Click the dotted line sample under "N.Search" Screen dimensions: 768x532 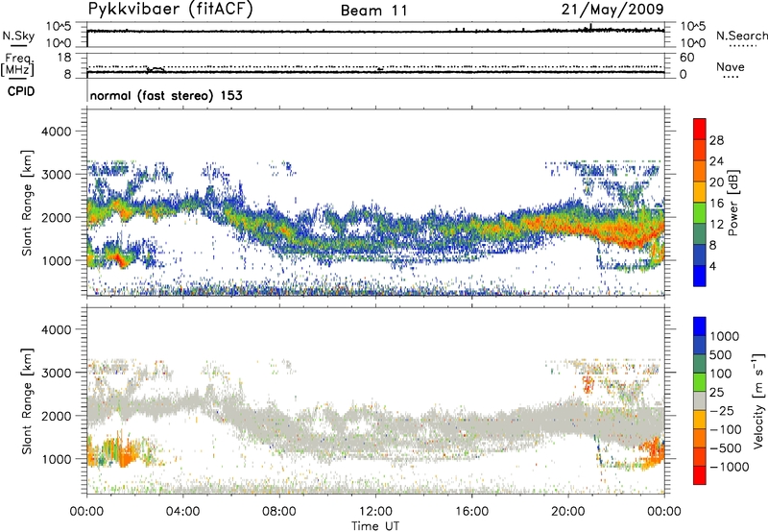(743, 45)
